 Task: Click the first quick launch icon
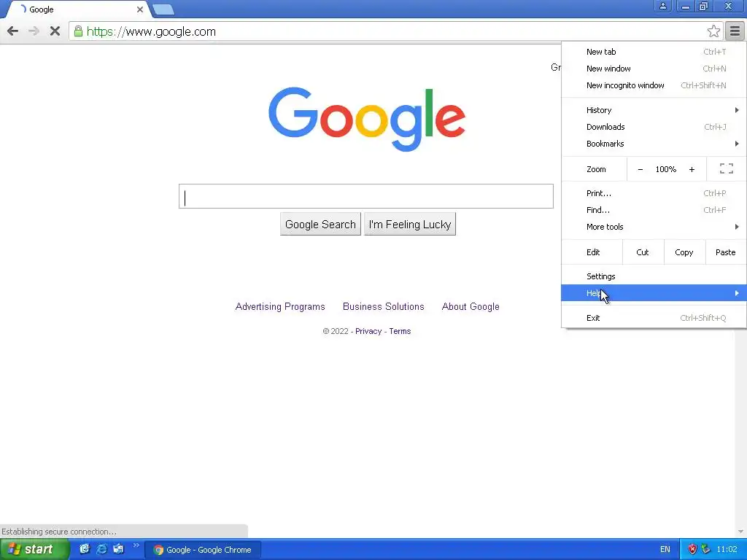point(85,549)
